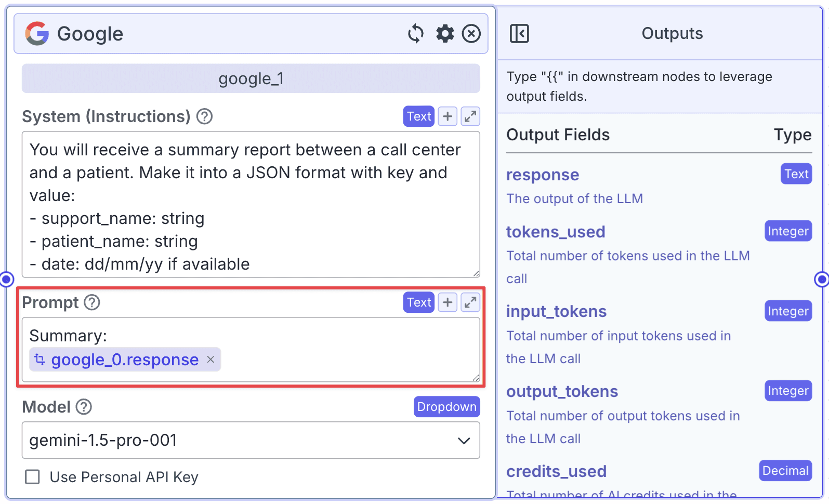Select the response output field
Screen dimensions: 829x504
point(543,175)
